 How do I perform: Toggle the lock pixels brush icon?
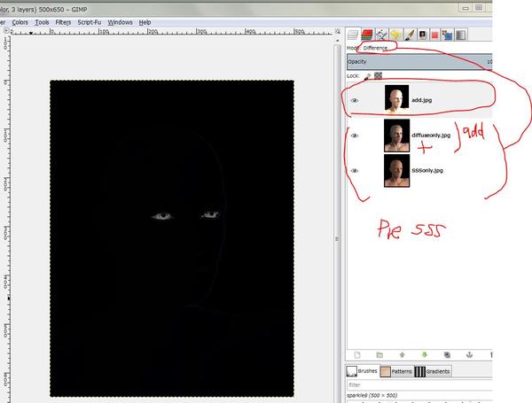coord(367,76)
